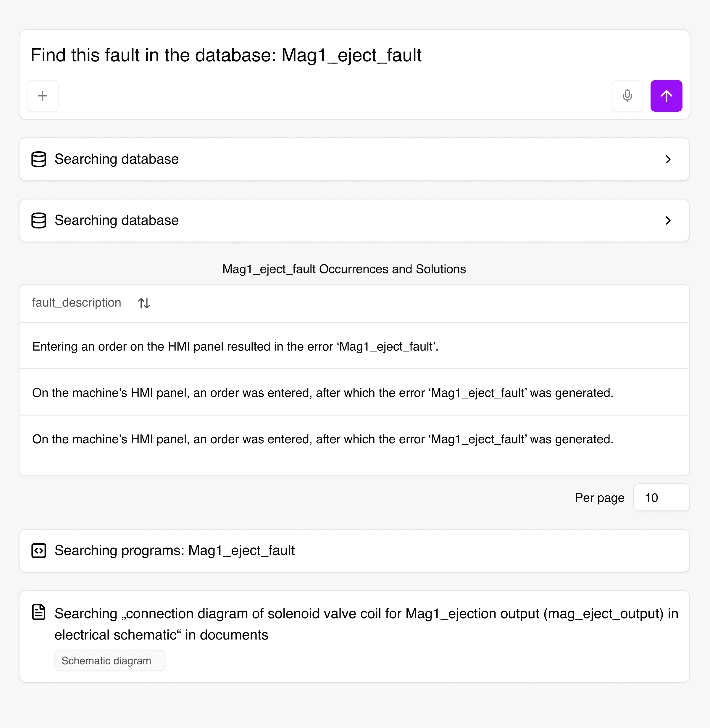Screen dimensions: 710x728
Task: Click the plus attachment button
Action: 43,96
